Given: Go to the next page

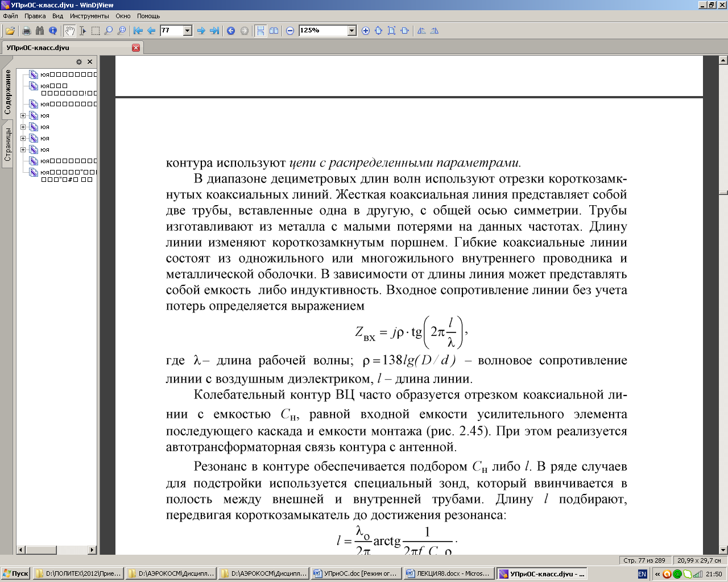Looking at the screenshot, I should (201, 31).
